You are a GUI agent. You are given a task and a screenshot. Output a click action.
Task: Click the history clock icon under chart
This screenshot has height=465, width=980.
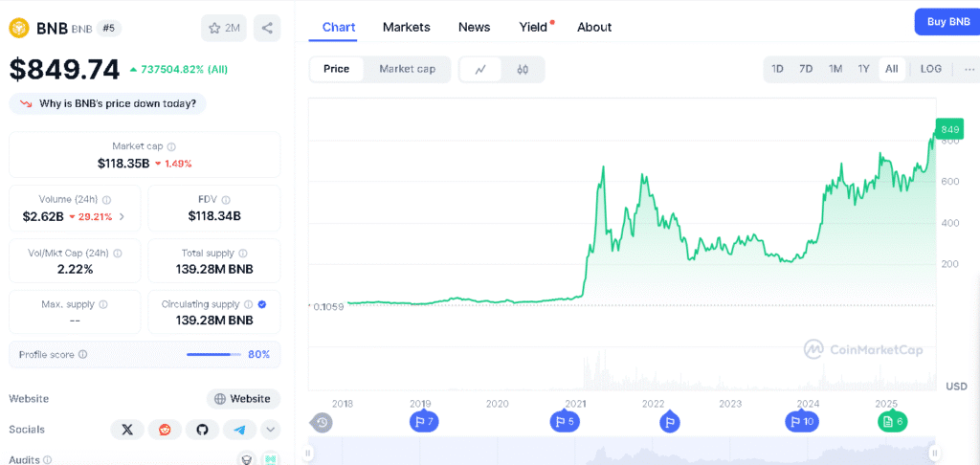[322, 423]
